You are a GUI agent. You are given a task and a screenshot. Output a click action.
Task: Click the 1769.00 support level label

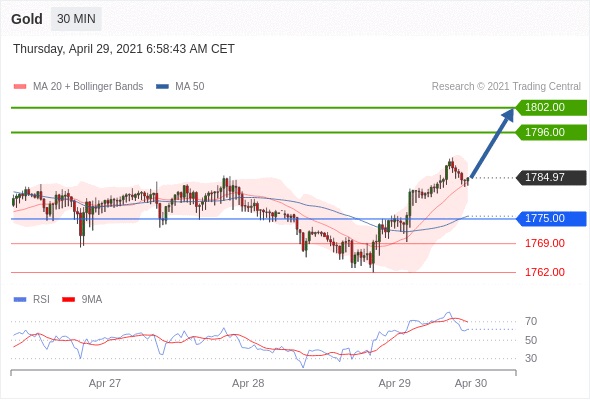click(x=545, y=243)
